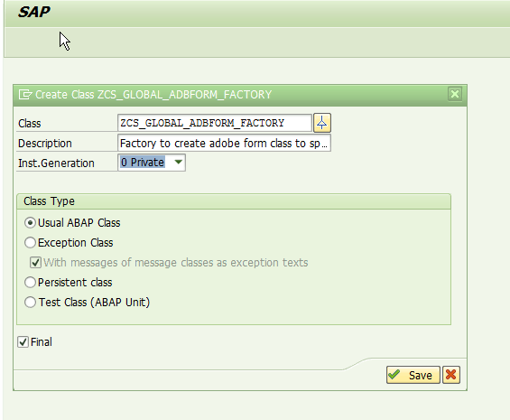510x420 pixels.
Task: Select the Persistent class option
Action: click(x=30, y=283)
